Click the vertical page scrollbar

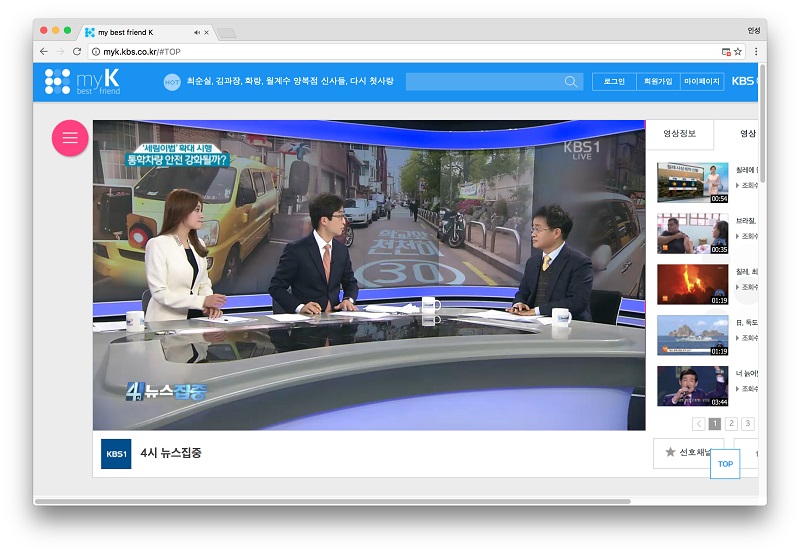point(762,123)
